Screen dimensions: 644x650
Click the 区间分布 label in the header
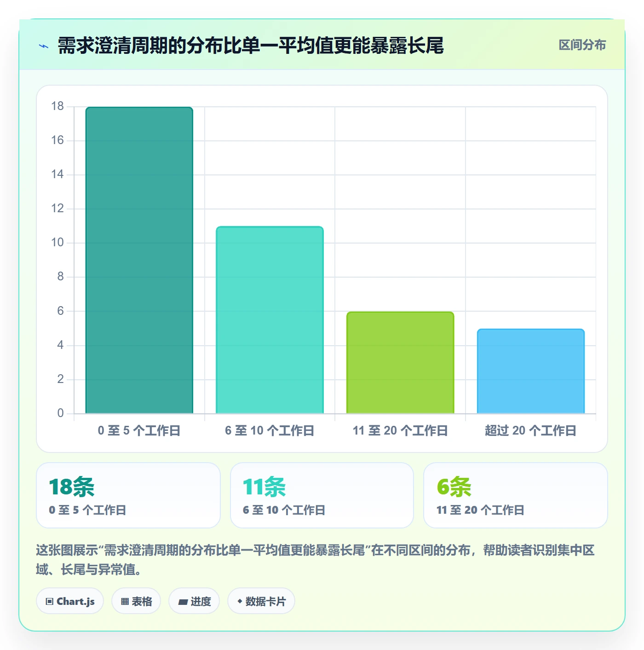click(x=582, y=45)
